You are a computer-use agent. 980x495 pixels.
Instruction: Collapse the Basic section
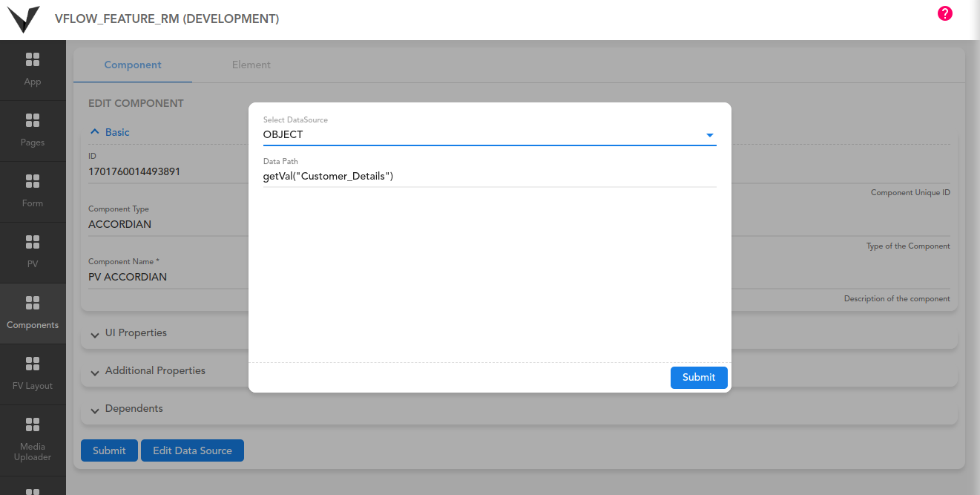[x=109, y=132]
